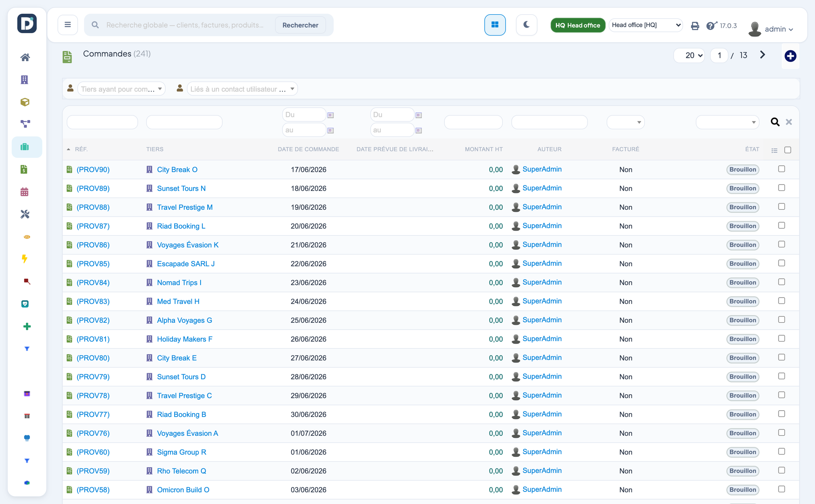Image resolution: width=815 pixels, height=504 pixels.
Task: Change rows per page dropdown showing 20
Action: pyautogui.click(x=689, y=55)
